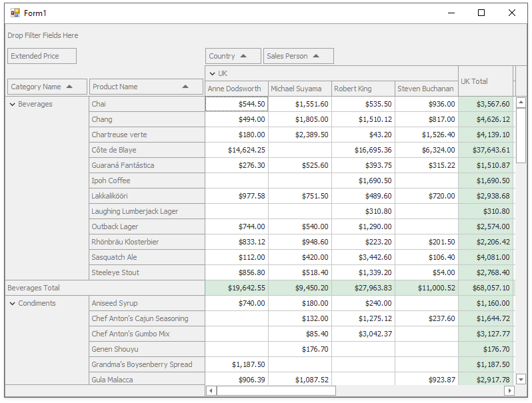Click the $1,187.50 cell under Anne Dodsworth

[x=237, y=364]
